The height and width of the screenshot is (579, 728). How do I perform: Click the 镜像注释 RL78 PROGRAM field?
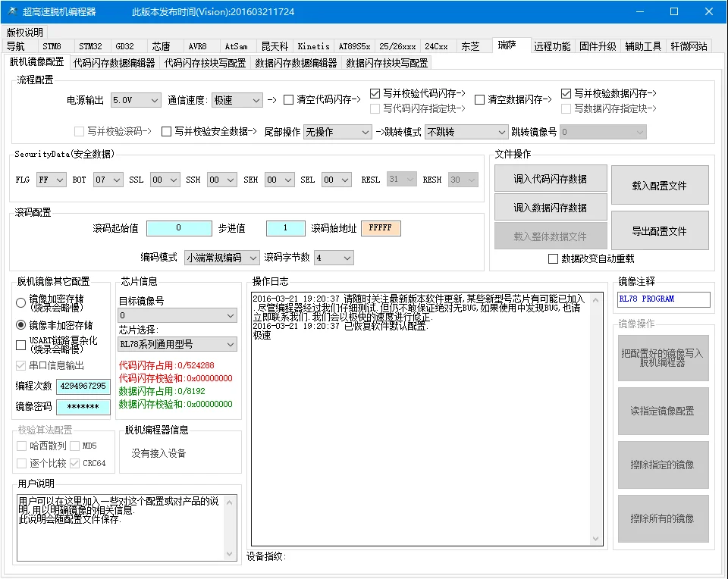click(664, 299)
